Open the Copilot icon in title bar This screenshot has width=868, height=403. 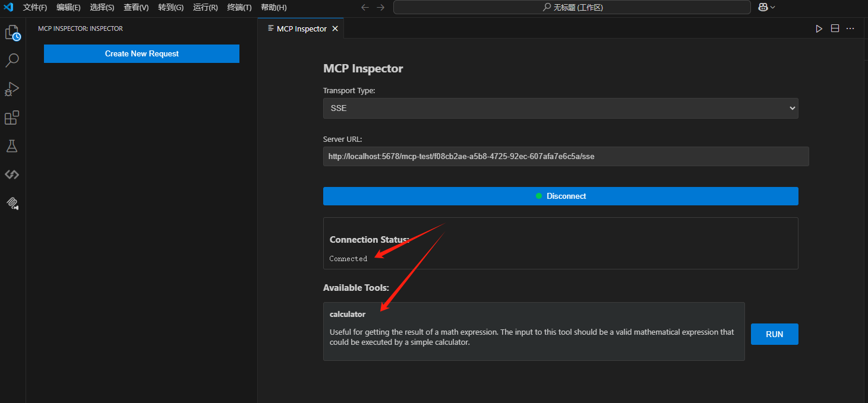[763, 7]
